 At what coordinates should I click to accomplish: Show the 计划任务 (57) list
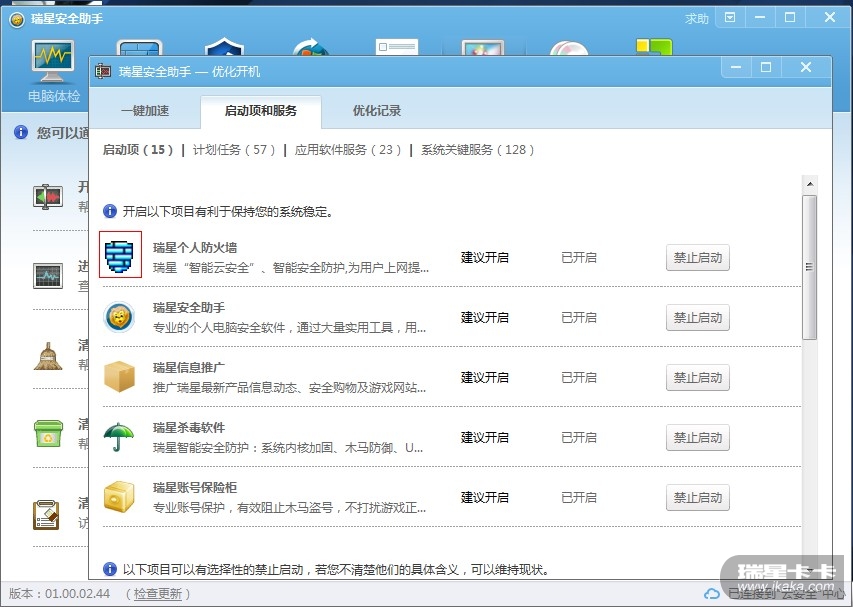(x=234, y=150)
